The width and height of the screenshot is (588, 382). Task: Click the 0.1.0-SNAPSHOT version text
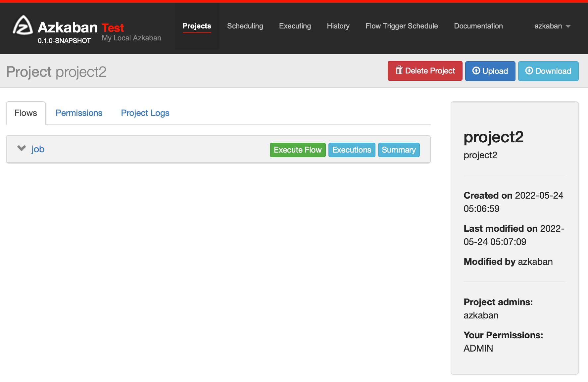(64, 41)
